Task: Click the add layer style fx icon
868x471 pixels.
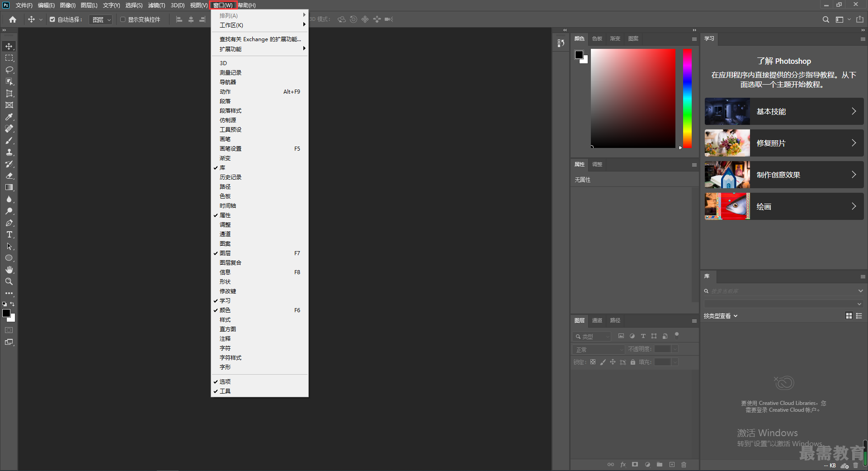Action: tap(623, 465)
